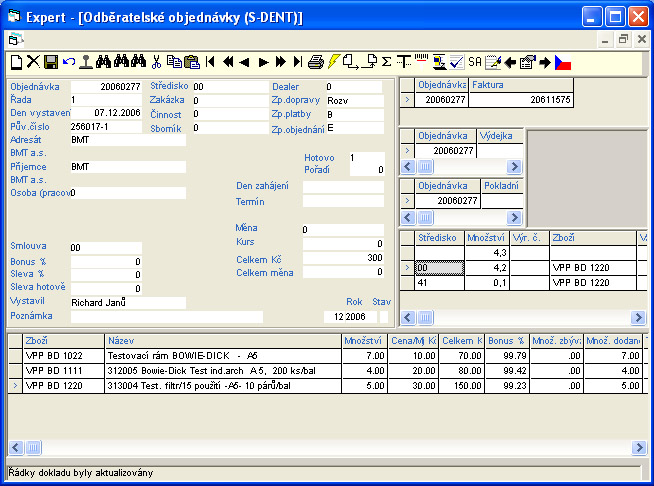The image size is (654, 486).
Task: Click the Faktura column header
Action: click(x=521, y=86)
